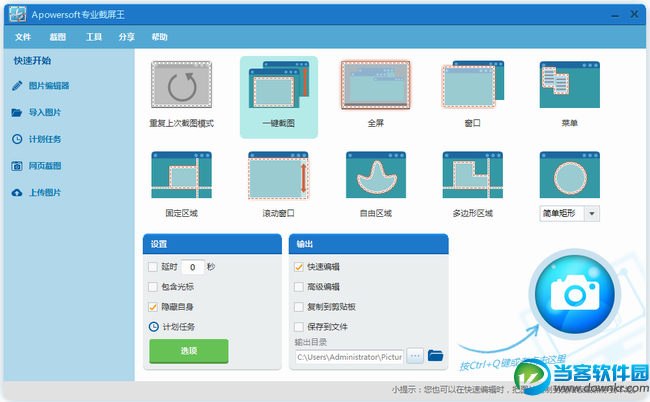Uncheck the 隐藏自身 hide self checkbox
The width and height of the screenshot is (650, 402).
tap(153, 307)
